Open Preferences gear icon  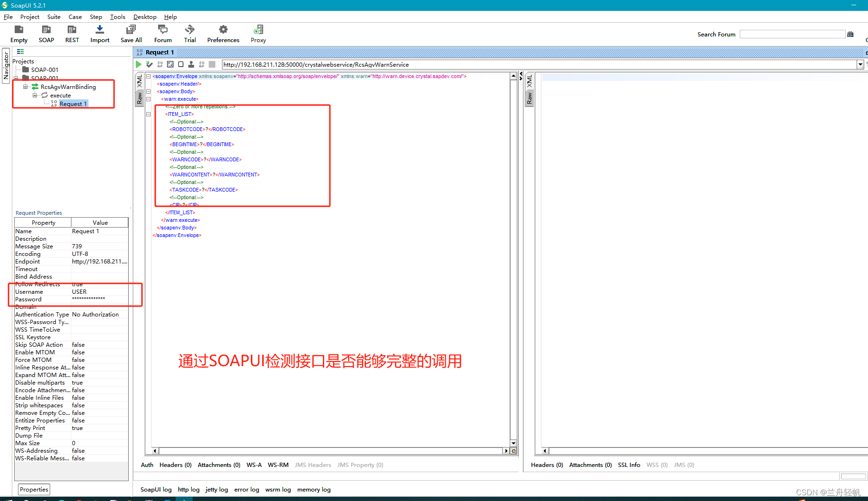point(223,30)
